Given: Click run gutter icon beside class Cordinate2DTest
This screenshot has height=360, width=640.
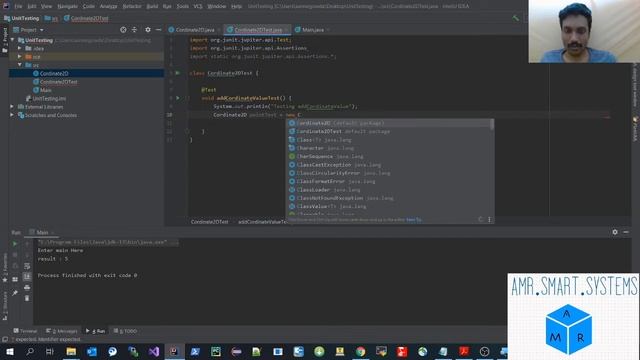Looking at the screenshot, I should (x=178, y=73).
